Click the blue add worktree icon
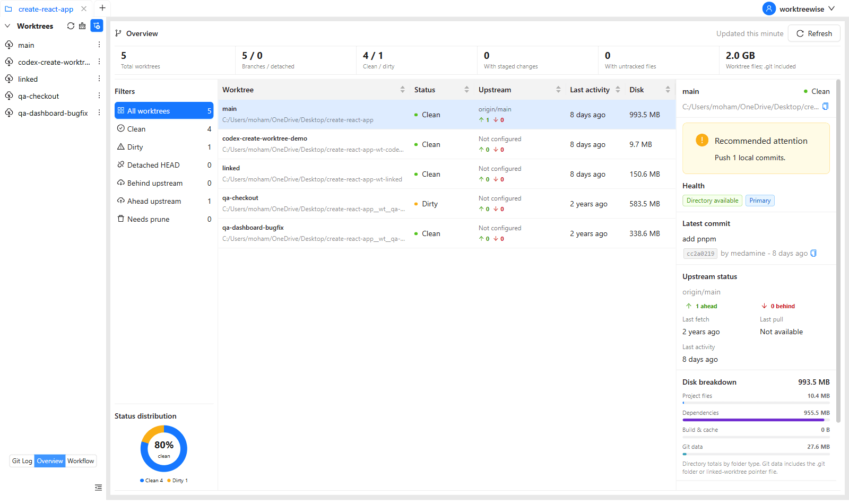This screenshot has width=849, height=504. (x=97, y=26)
